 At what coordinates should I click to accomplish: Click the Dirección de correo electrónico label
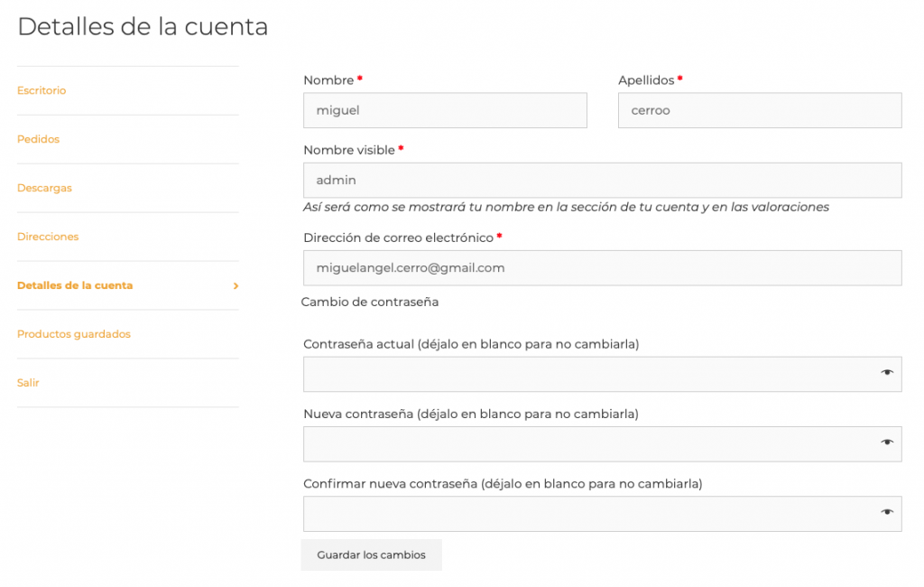[398, 238]
